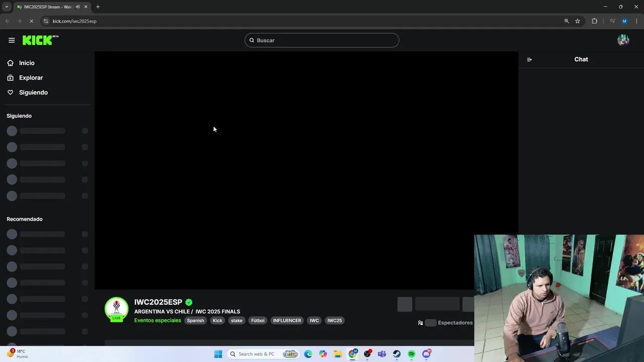Open the IWC2025ESP channel name link
This screenshot has width=644, height=362.
[158, 302]
